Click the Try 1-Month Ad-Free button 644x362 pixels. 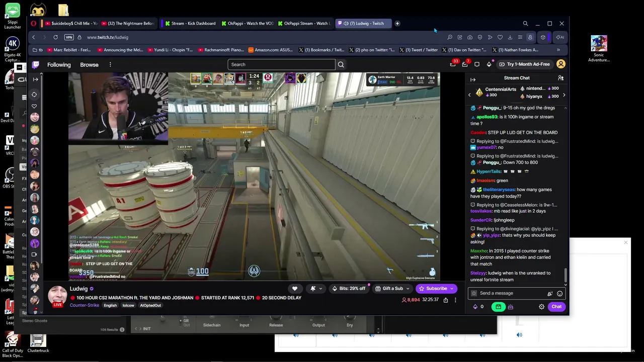point(524,64)
